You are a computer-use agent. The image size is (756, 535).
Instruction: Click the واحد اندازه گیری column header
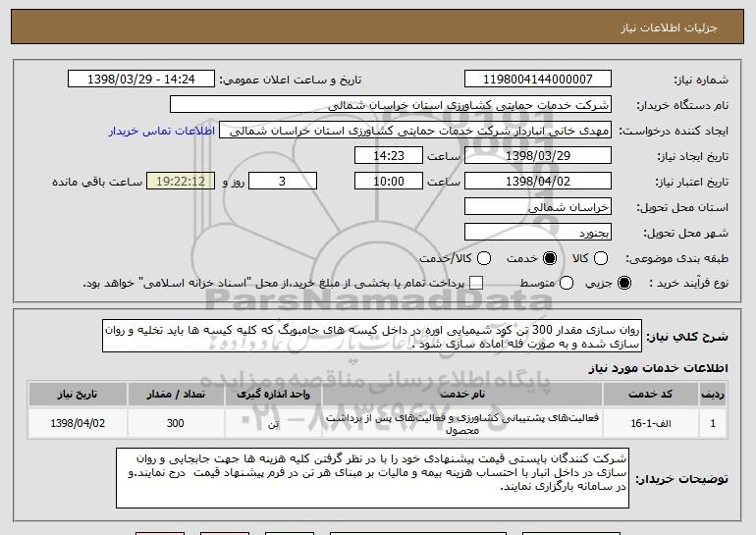pyautogui.click(x=273, y=395)
